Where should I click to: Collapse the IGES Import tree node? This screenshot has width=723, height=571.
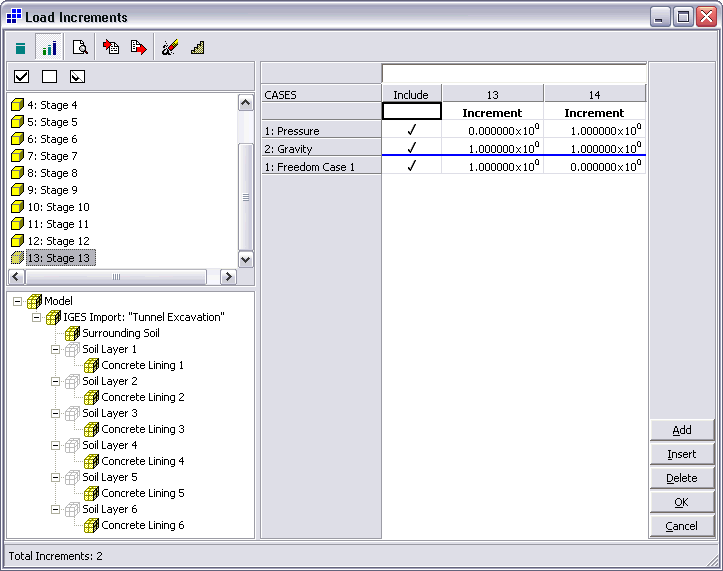click(x=37, y=317)
